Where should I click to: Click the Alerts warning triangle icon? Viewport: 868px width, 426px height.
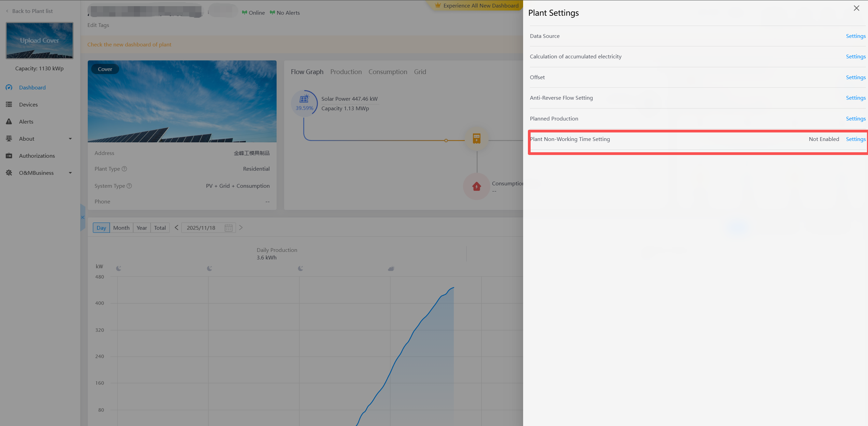click(x=9, y=122)
